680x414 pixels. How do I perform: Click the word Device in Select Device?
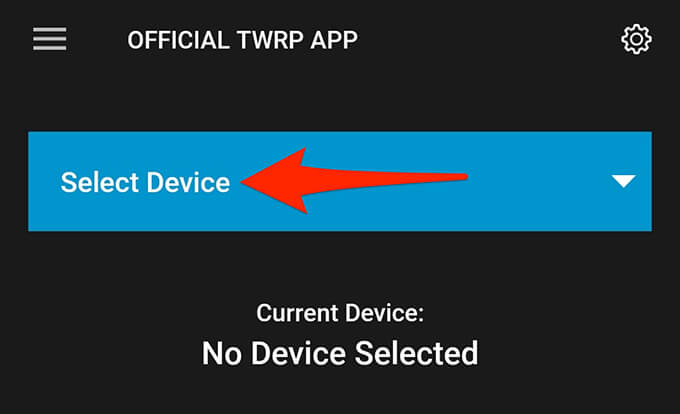(x=188, y=183)
